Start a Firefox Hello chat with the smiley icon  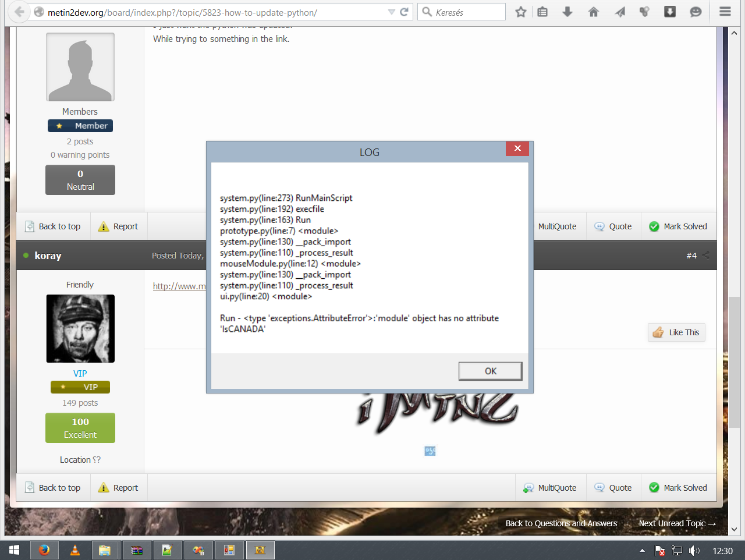pyautogui.click(x=694, y=12)
